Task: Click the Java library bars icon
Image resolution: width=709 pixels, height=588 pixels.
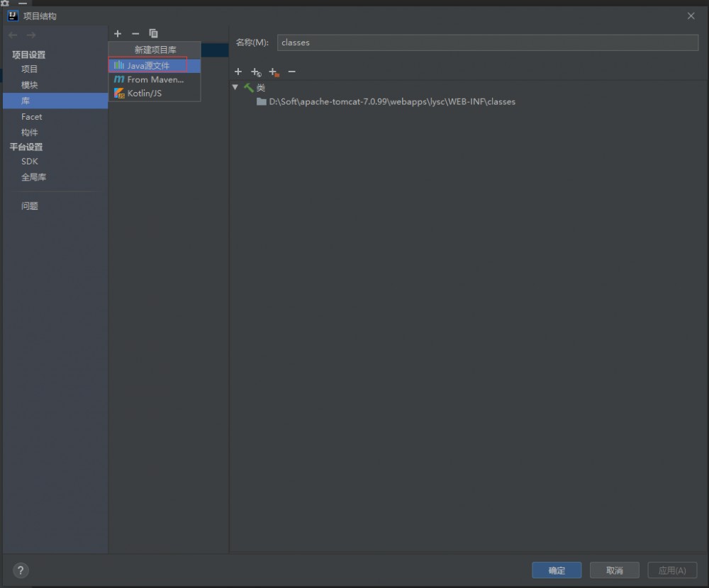Action: [x=119, y=66]
